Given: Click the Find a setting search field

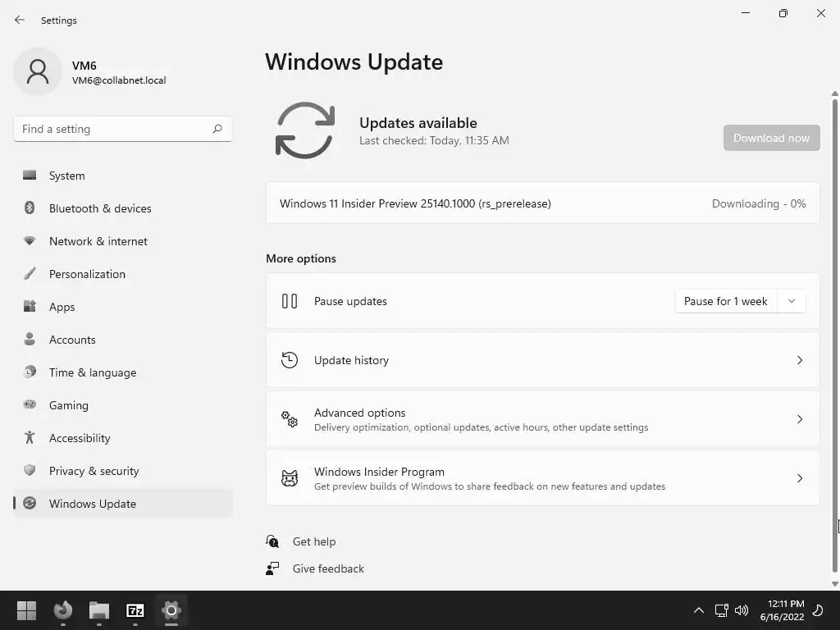Looking at the screenshot, I should point(123,129).
